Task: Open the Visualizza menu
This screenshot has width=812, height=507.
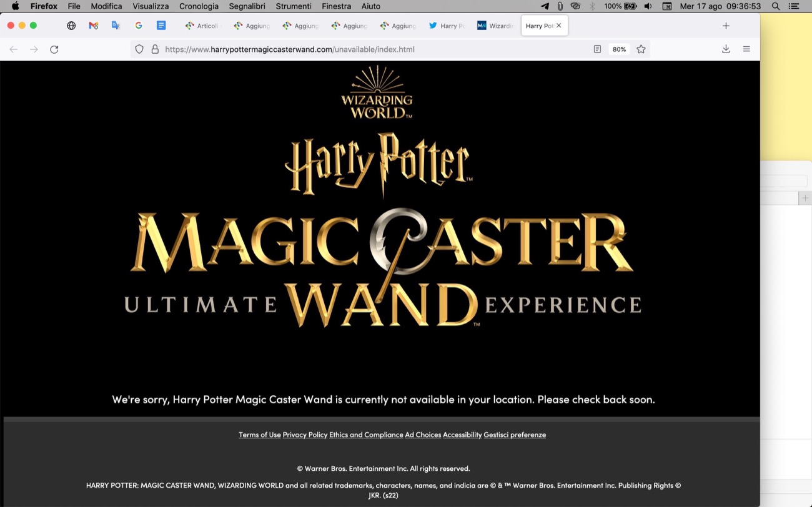Action: tap(151, 6)
